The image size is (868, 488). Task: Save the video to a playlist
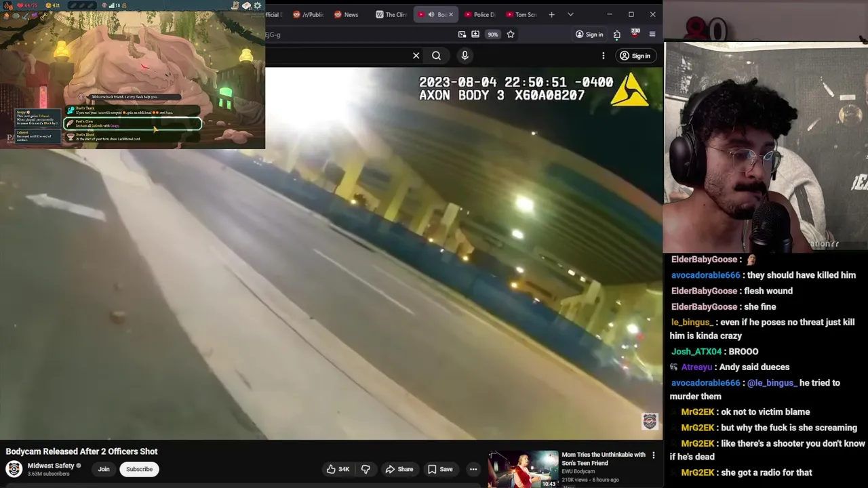pos(439,469)
